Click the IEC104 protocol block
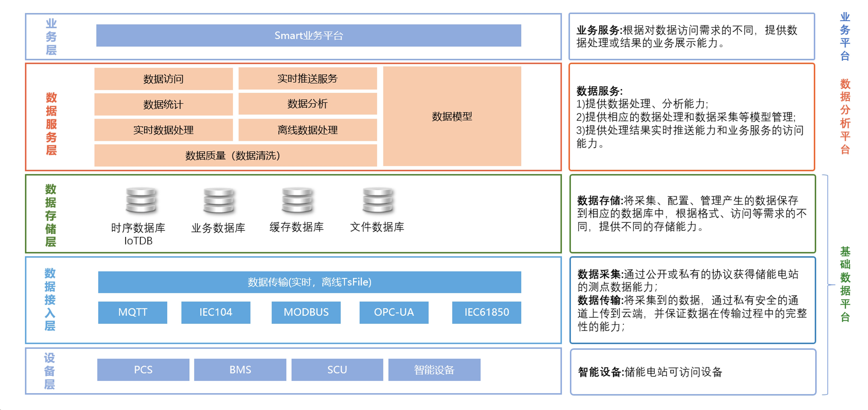This screenshot has width=868, height=410. 216,312
